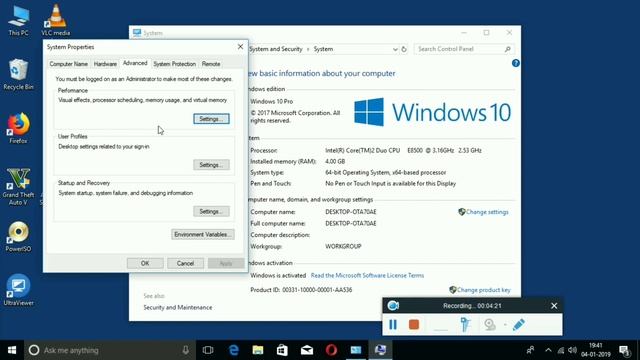Open the network icon in system tray

[x=561, y=350]
